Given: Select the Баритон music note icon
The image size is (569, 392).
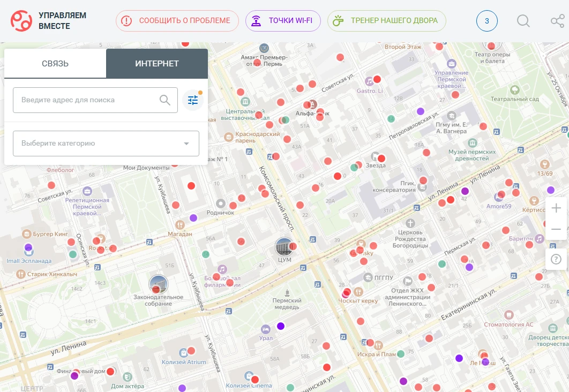Looking at the screenshot, I should [x=540, y=238].
